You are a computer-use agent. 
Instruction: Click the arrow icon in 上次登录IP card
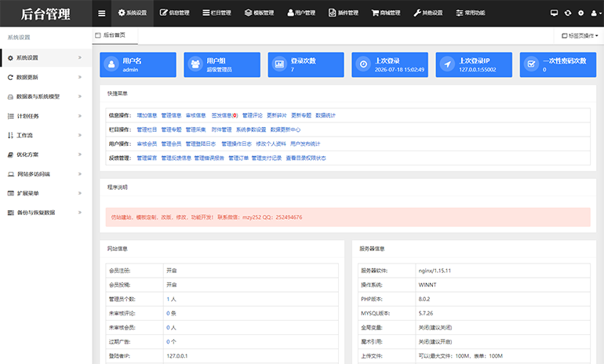[447, 64]
